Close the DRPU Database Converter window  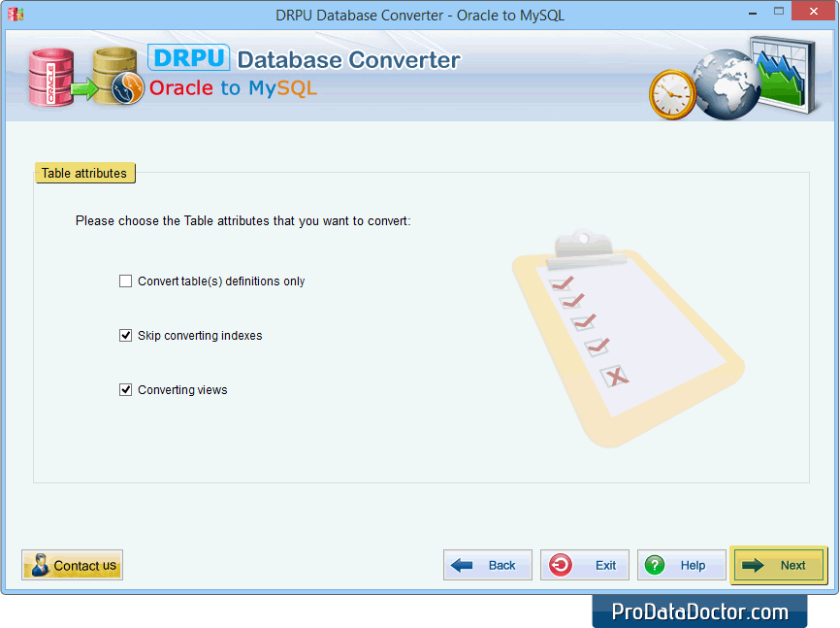click(x=813, y=12)
